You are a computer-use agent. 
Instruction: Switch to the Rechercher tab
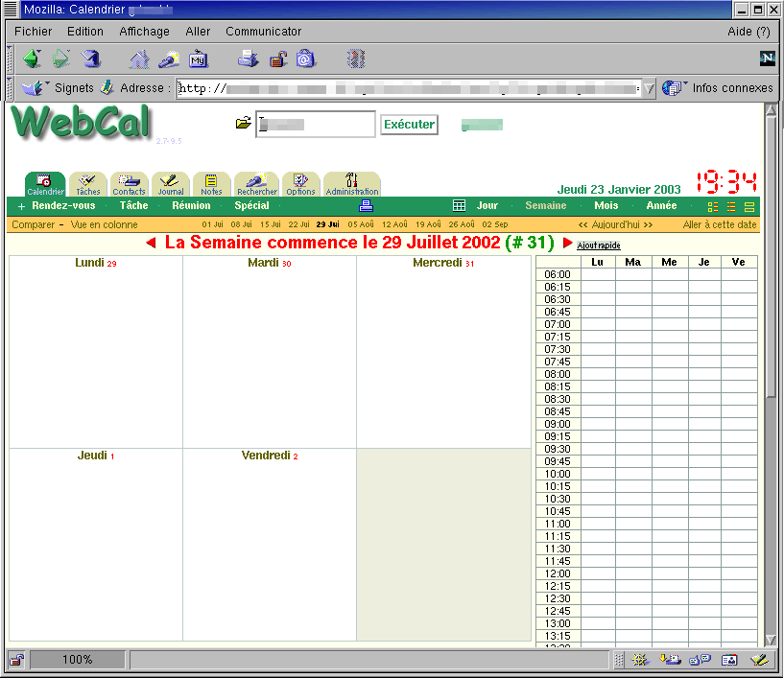[256, 184]
